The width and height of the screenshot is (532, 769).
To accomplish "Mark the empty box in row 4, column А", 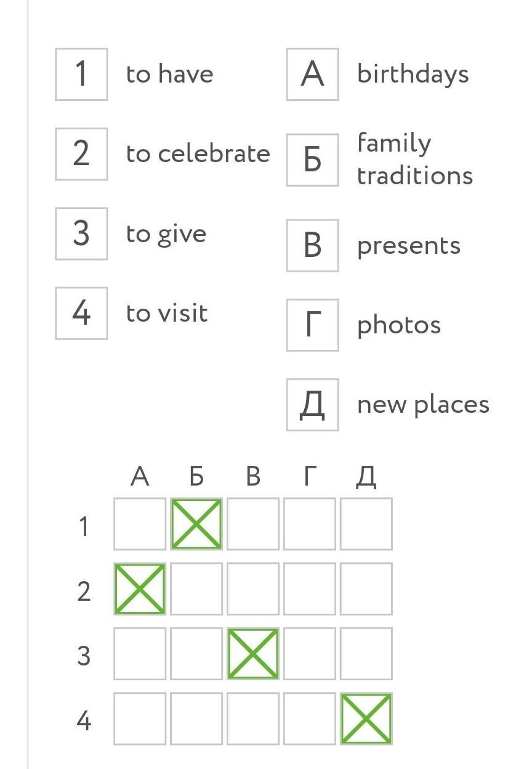I will click(x=140, y=718).
